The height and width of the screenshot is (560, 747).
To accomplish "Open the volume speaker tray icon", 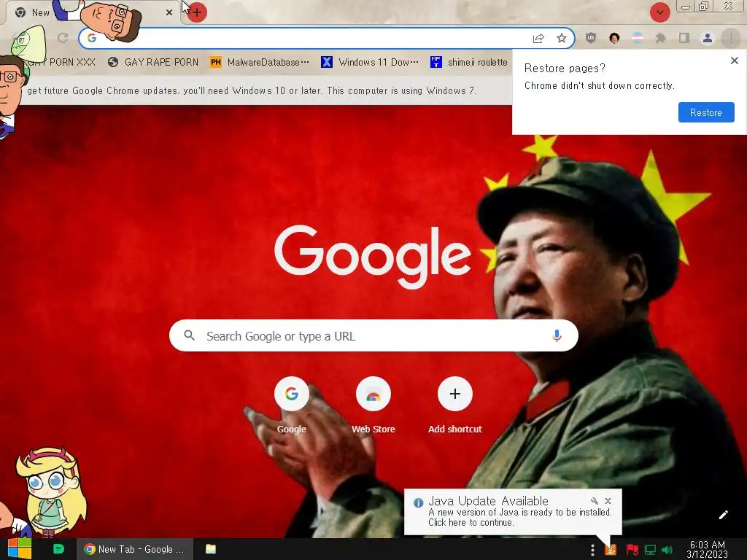I will tap(667, 550).
